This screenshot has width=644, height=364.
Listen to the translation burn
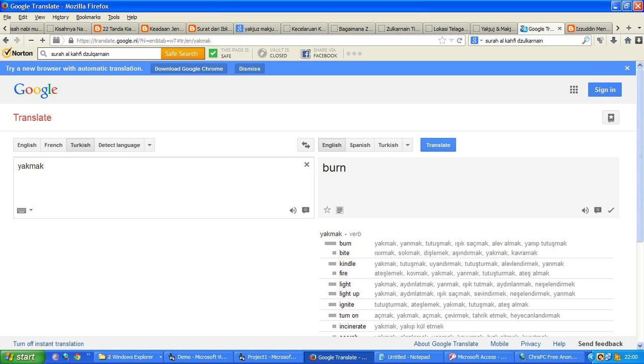pyautogui.click(x=585, y=210)
